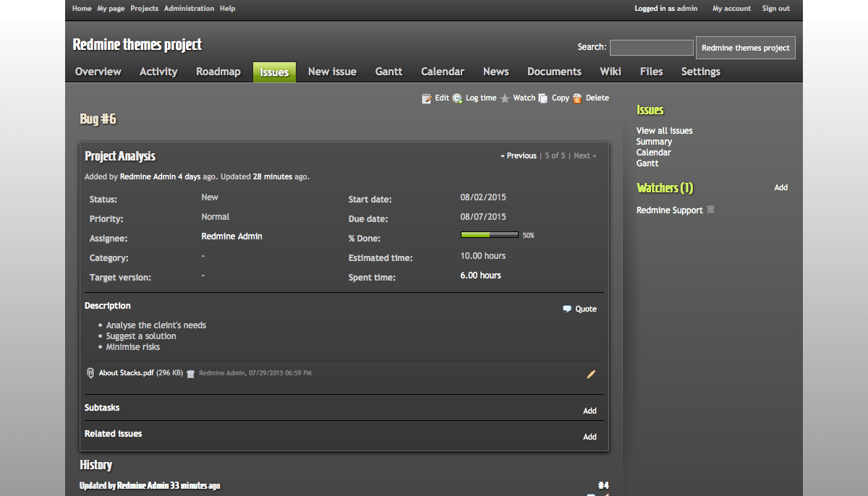The height and width of the screenshot is (496, 868).
Task: Open the My account link
Action: pos(732,9)
